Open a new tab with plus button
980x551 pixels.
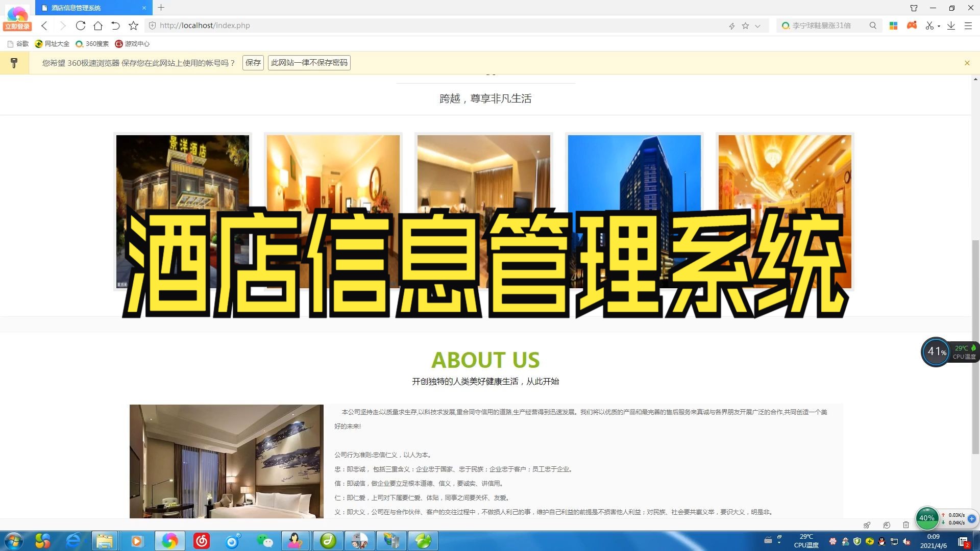(161, 8)
